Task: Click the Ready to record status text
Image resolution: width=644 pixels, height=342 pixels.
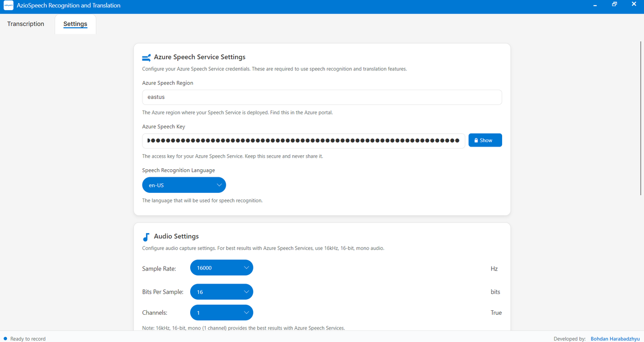Action: coord(28,339)
